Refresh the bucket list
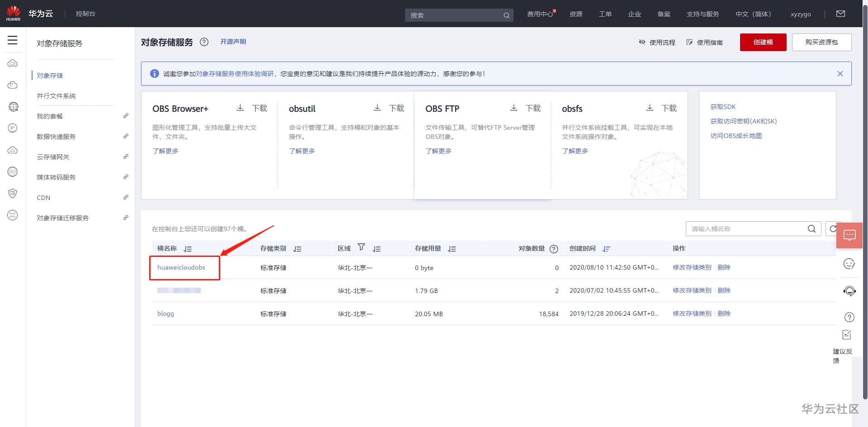 833,229
